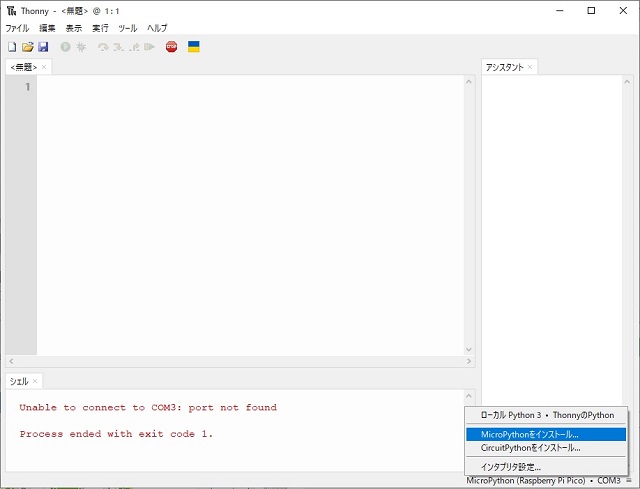Viewport: 640px width, 489px height.
Task: Open the 編集 menu
Action: pos(47,28)
